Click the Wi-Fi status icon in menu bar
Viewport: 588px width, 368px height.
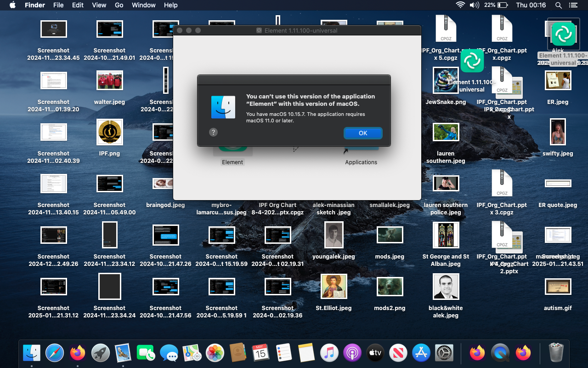pyautogui.click(x=460, y=5)
